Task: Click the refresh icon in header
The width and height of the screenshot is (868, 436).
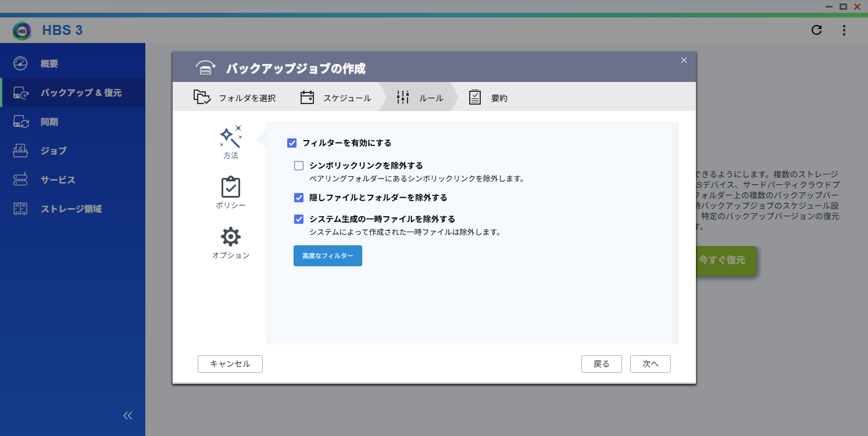Action: (x=816, y=30)
